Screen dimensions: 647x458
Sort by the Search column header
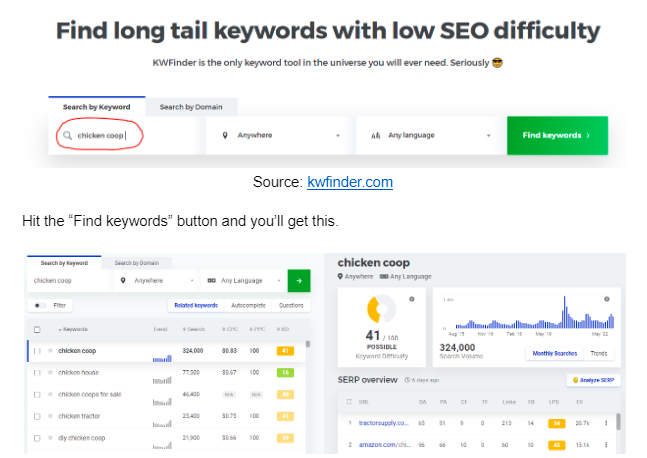pos(194,329)
